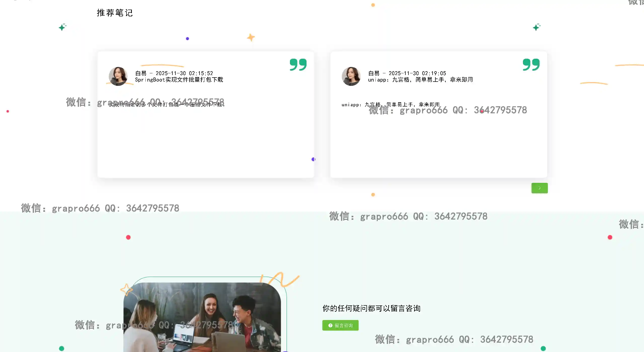Click the green next-arrow carousel button
This screenshot has height=352, width=644.
click(x=539, y=188)
